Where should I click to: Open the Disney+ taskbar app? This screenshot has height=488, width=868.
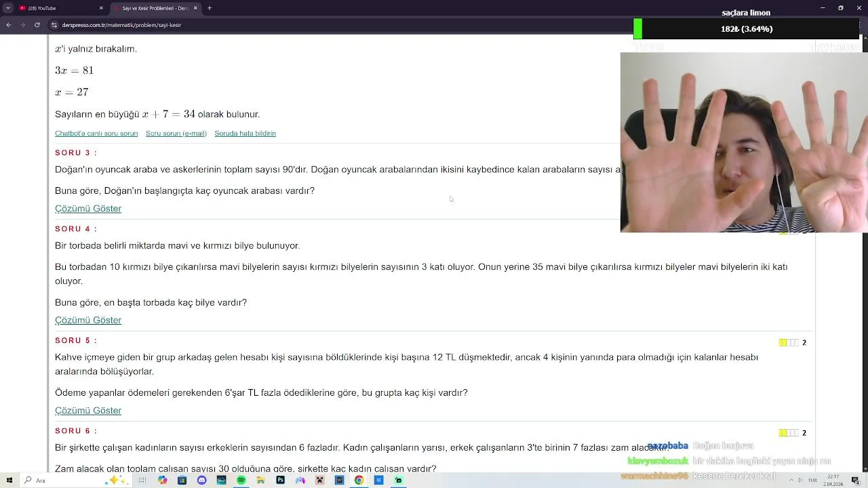221,481
